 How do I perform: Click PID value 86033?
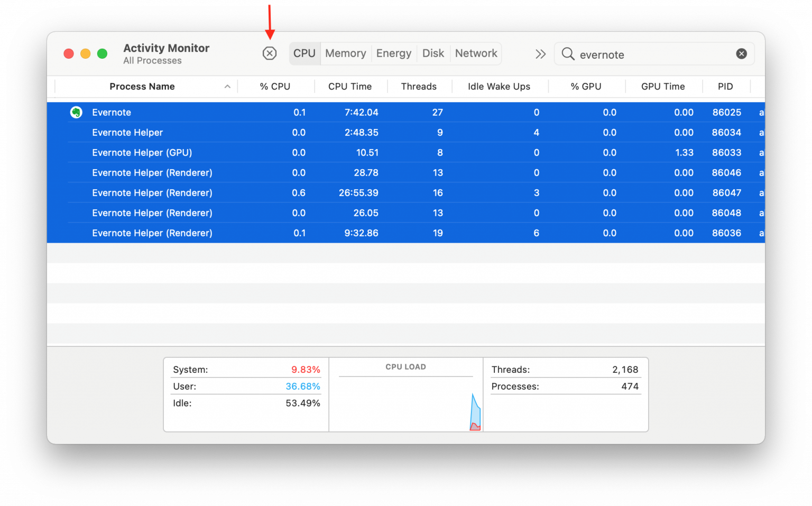click(726, 152)
